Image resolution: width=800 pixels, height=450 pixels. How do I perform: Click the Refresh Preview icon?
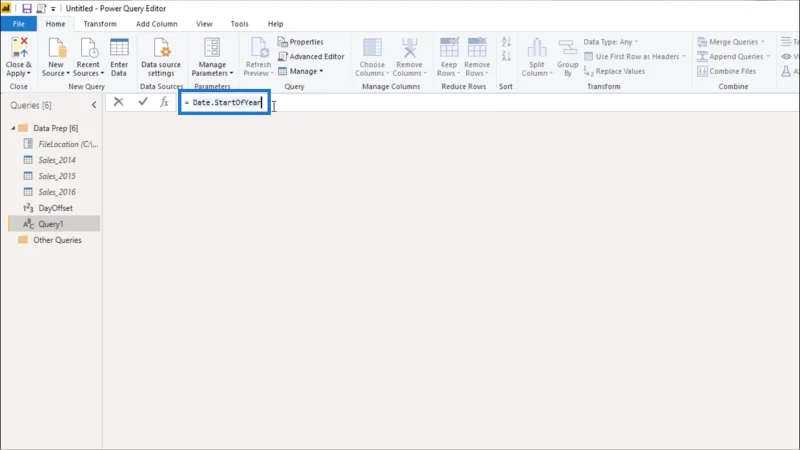pyautogui.click(x=259, y=48)
